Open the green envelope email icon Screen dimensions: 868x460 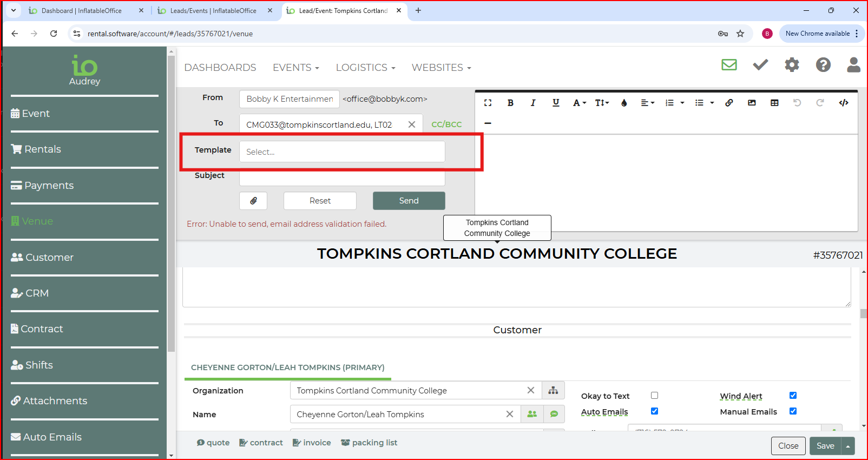[729, 65]
